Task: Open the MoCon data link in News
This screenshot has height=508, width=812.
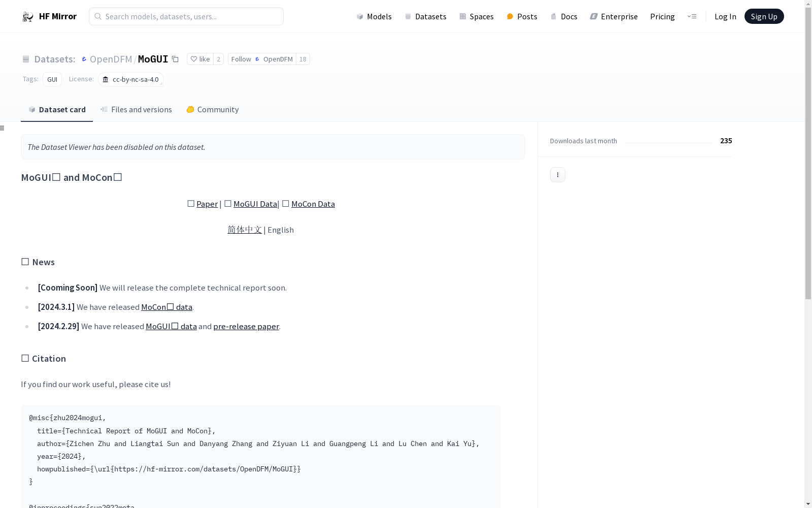Action: (166, 307)
